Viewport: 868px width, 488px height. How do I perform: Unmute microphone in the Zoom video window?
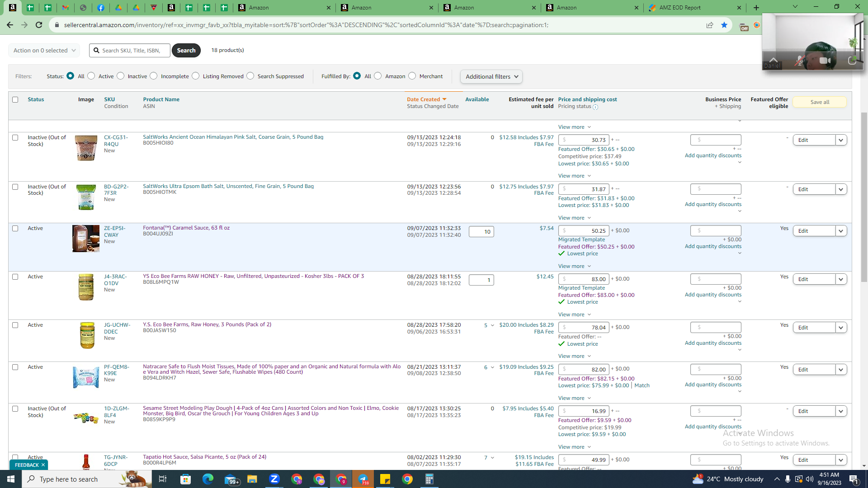pyautogui.click(x=800, y=61)
